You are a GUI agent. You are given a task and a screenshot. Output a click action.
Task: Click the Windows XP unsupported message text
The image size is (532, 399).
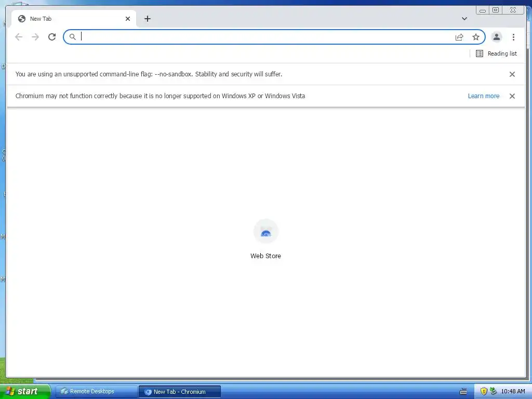tap(160, 96)
